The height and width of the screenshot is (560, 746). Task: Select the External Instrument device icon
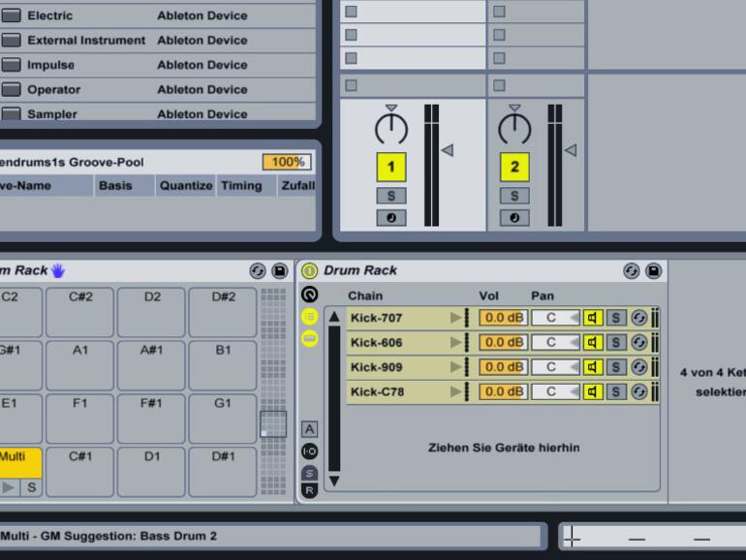[x=11, y=40]
